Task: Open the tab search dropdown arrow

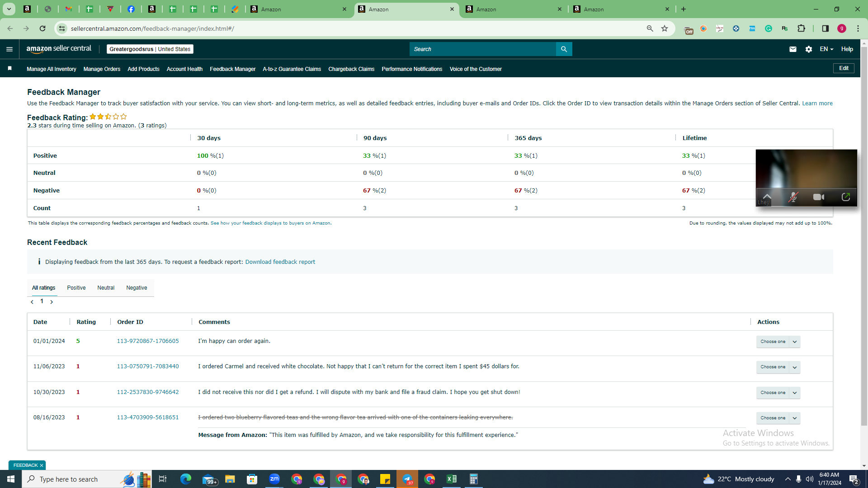Action: coord(9,9)
